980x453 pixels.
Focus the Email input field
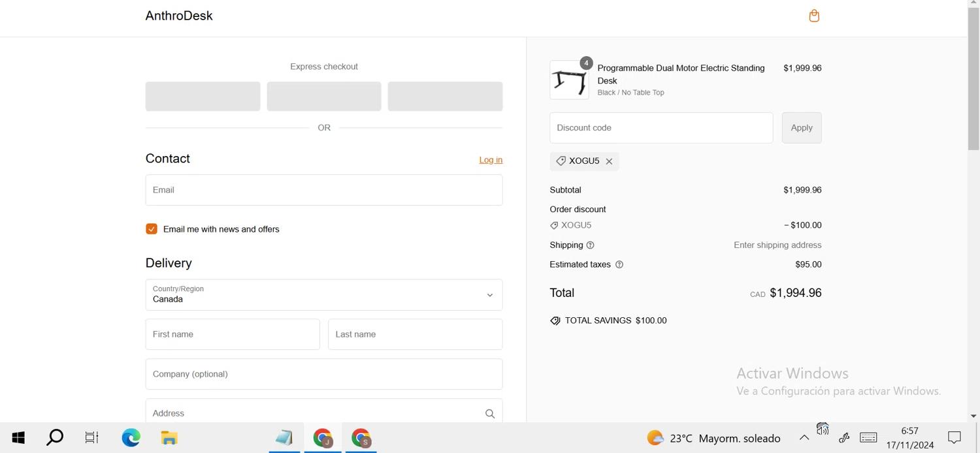[324, 190]
